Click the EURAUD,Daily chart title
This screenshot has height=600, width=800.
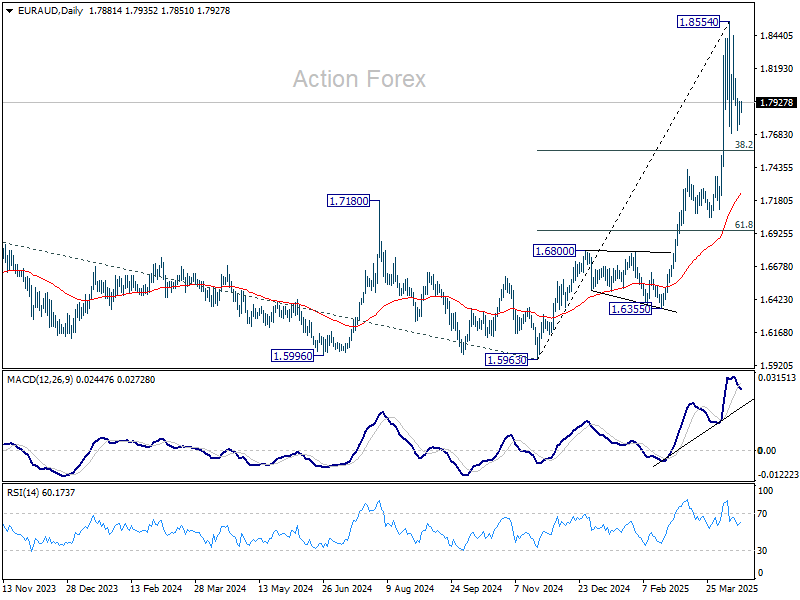(50, 11)
